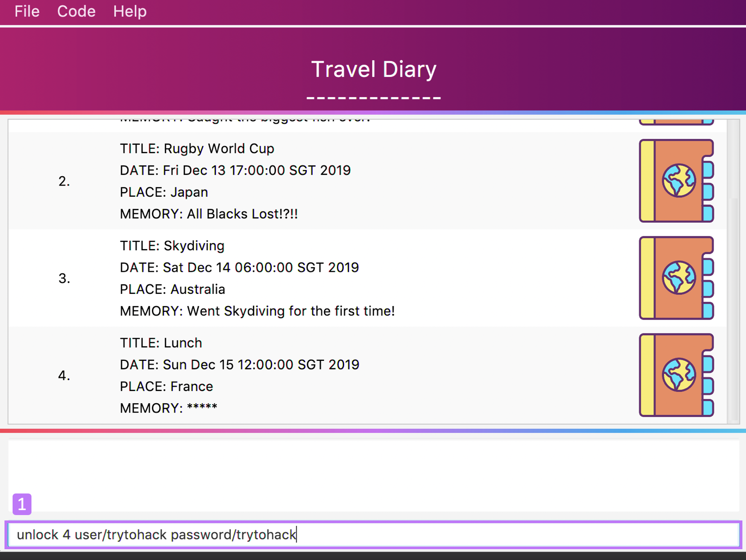The image size is (746, 560).
Task: Select 'MEMORY: Went Skydiving for the first time!'
Action: [258, 311]
